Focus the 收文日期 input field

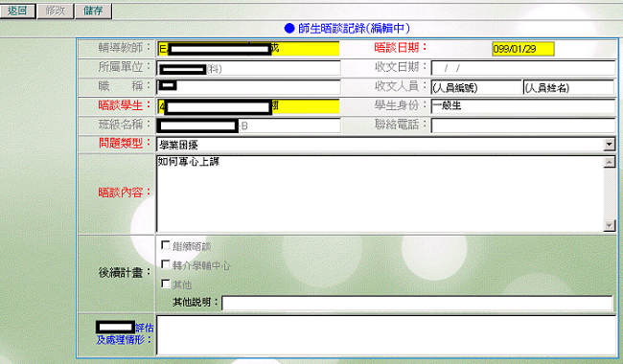pos(523,68)
